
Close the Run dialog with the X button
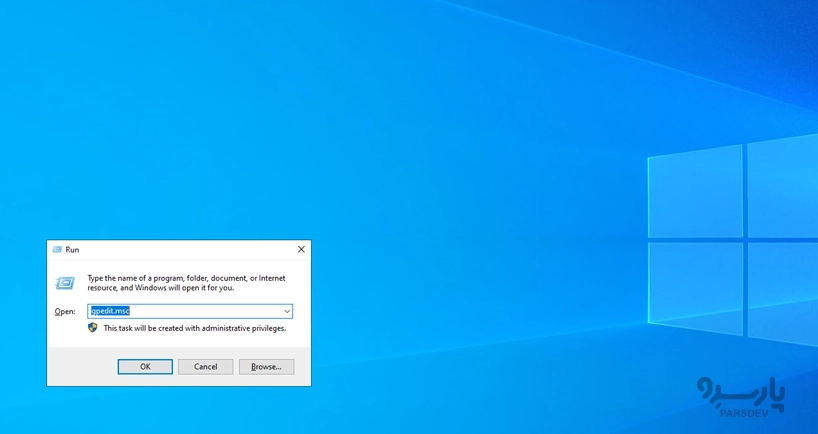click(x=301, y=250)
